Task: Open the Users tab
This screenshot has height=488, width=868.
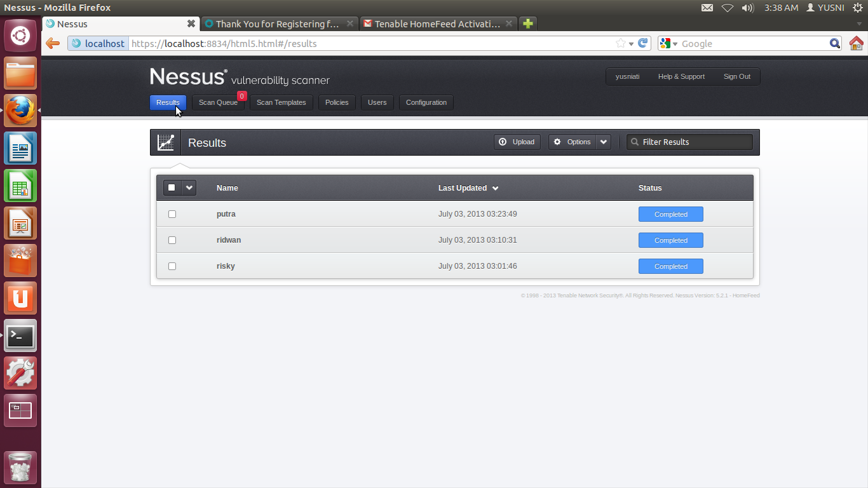Action: [x=377, y=102]
